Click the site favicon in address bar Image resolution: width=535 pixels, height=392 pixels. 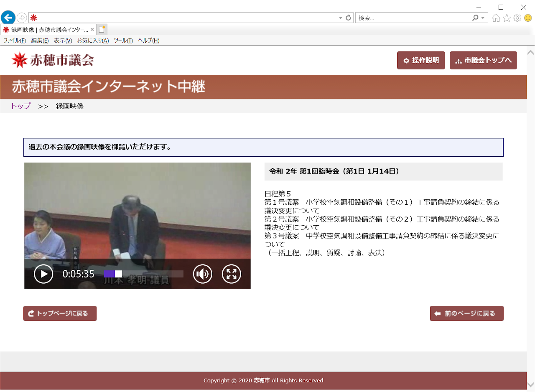pos(33,18)
